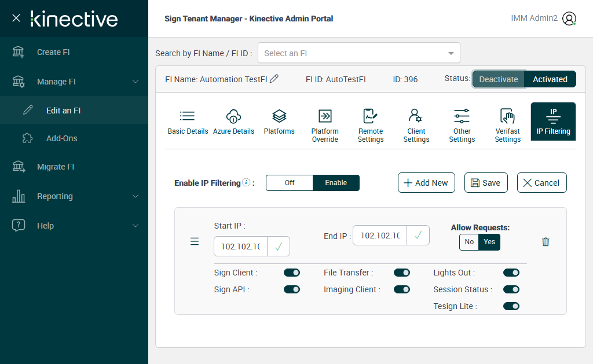Click the End IP validation checkmark
Viewport: 593px width, 364px height.
(418, 235)
